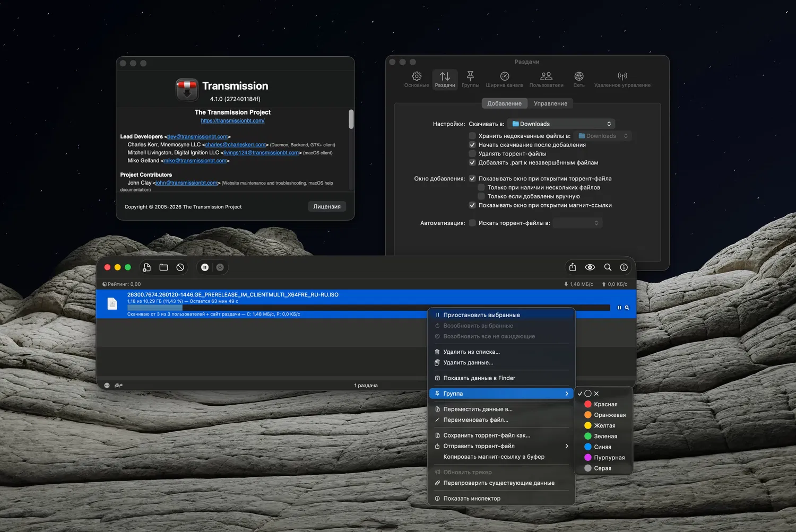Click the round options button in status bar

point(107,386)
